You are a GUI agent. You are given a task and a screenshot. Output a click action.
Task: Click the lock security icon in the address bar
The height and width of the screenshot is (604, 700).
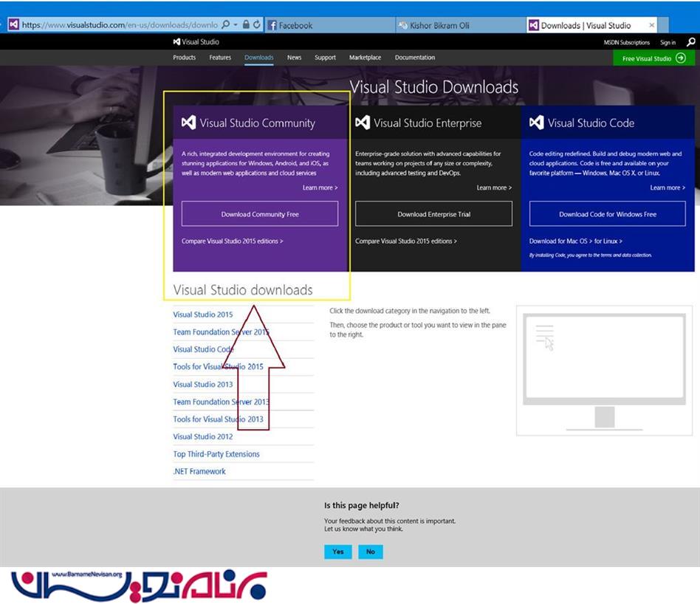point(246,24)
